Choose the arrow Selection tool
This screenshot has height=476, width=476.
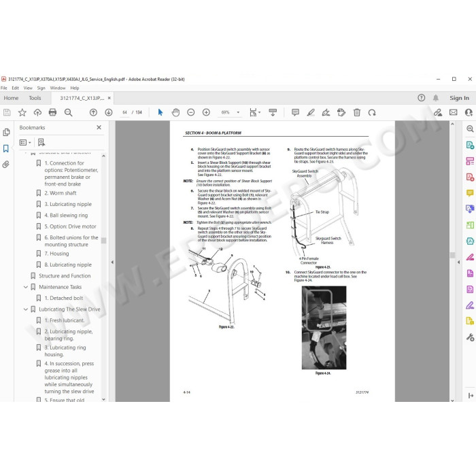(160, 113)
